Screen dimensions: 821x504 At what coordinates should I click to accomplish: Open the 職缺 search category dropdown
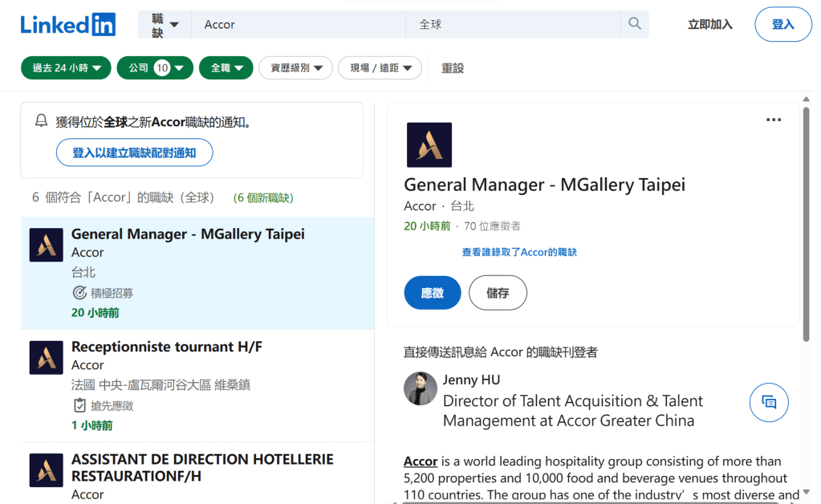point(165,25)
